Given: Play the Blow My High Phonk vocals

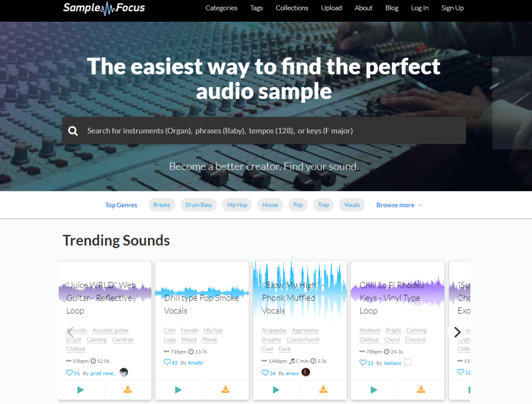Looking at the screenshot, I should click(276, 390).
